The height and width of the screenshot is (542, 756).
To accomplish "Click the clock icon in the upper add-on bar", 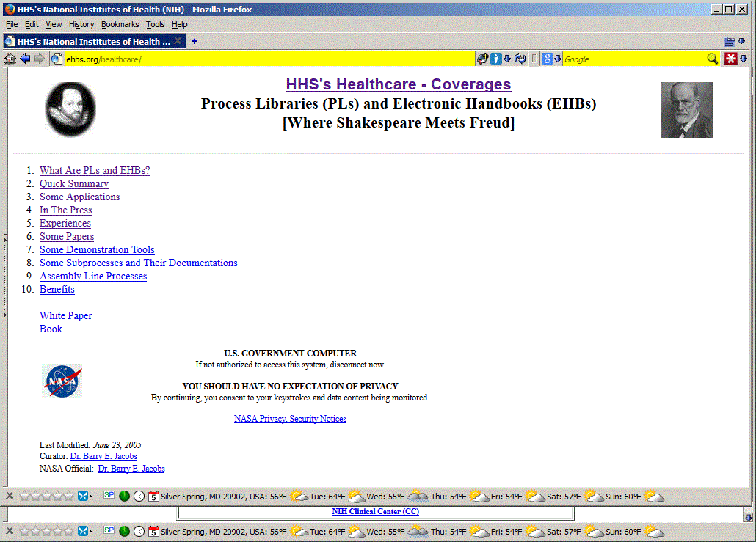I will 139,496.
